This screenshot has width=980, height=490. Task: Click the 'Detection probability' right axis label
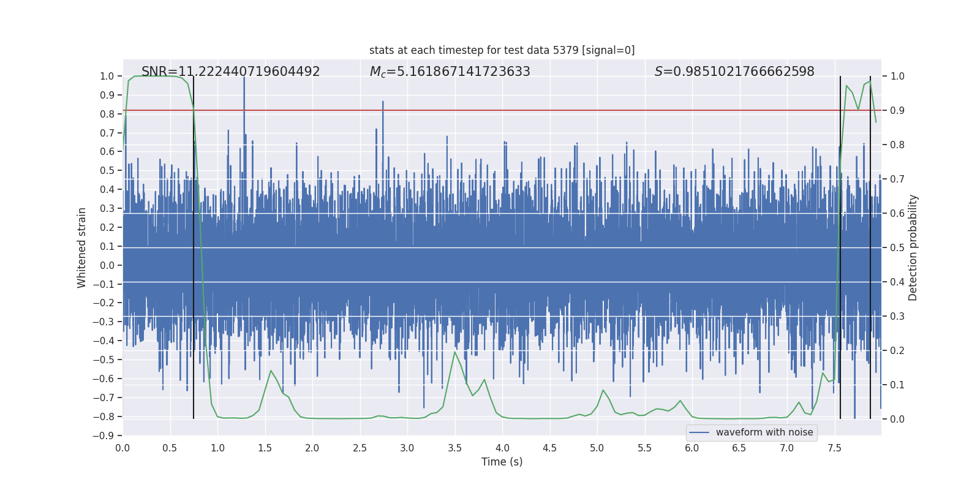(913, 247)
